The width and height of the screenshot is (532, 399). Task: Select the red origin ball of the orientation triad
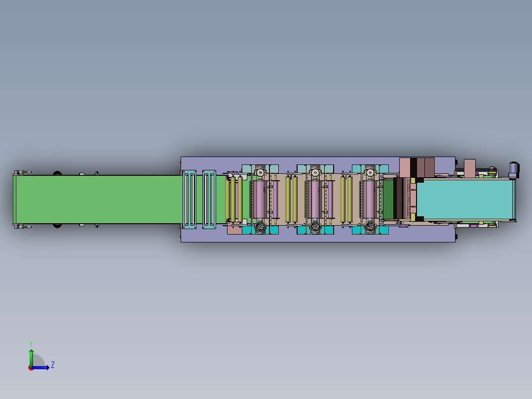coord(31,368)
